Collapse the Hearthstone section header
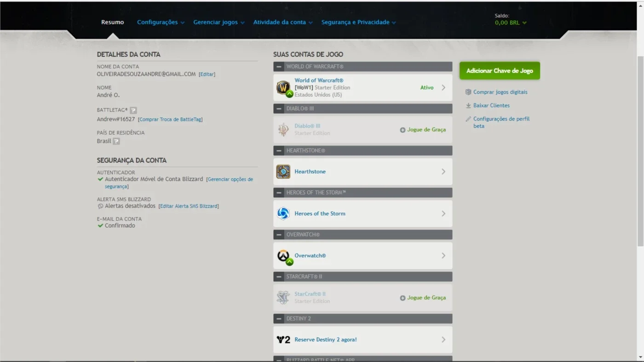The width and height of the screenshot is (644, 362). point(279,151)
